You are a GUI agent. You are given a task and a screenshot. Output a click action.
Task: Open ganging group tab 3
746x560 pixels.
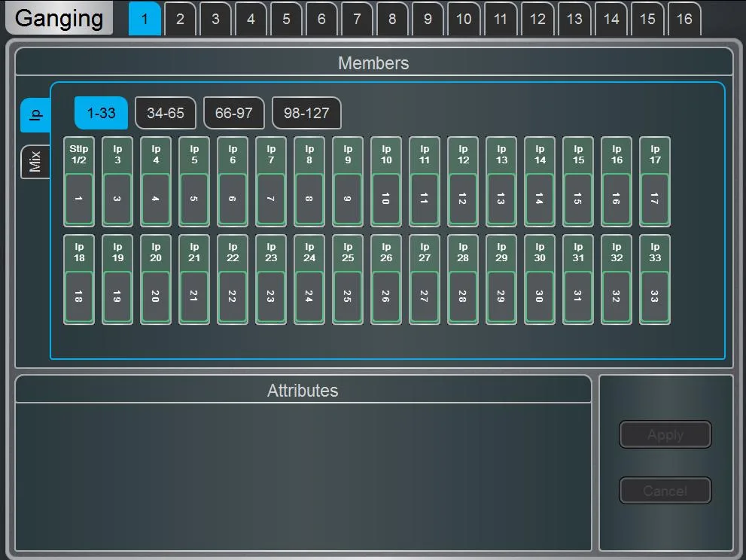click(x=215, y=19)
